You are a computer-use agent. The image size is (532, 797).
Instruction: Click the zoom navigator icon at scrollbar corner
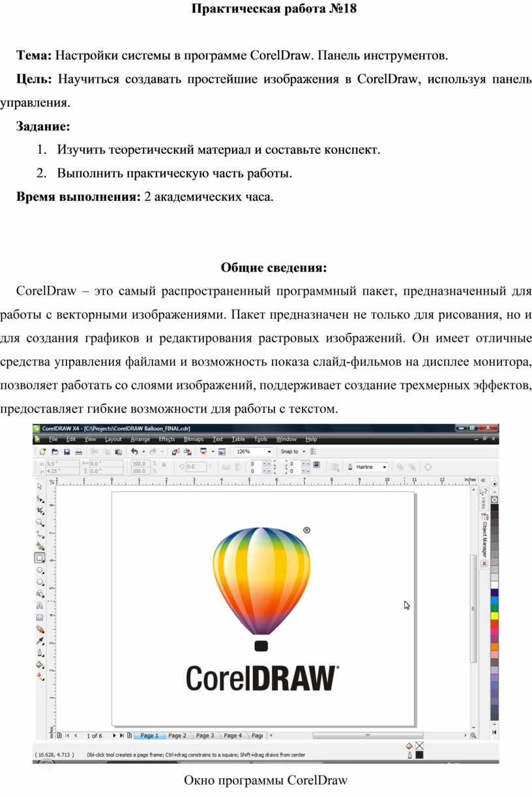[473, 736]
